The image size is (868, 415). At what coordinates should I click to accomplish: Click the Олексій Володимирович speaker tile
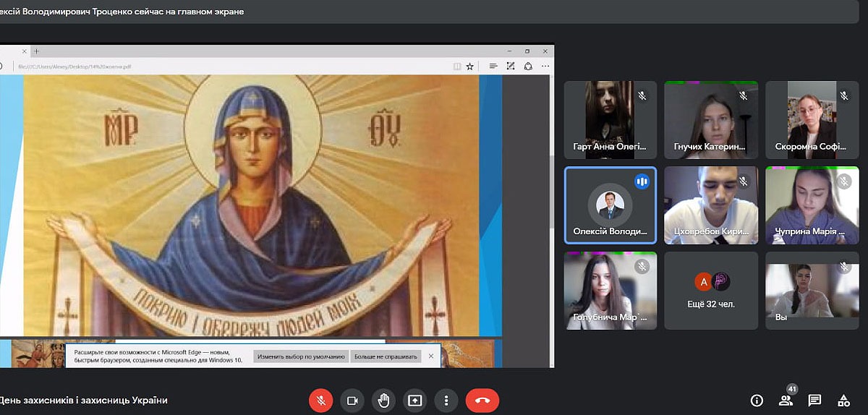click(610, 205)
